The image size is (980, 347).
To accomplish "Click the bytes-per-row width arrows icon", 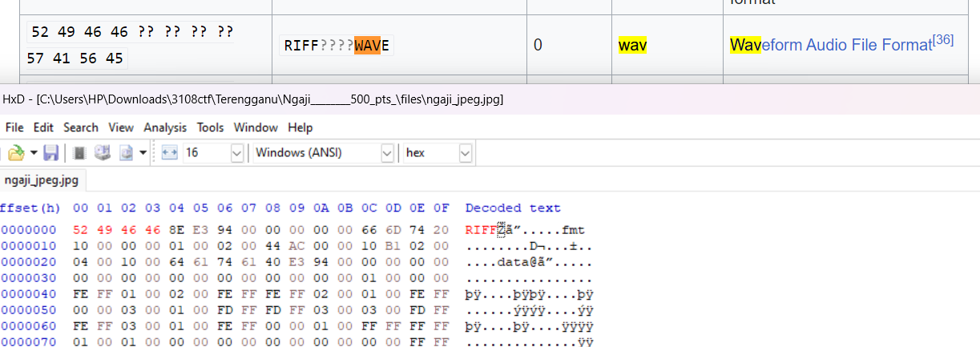I will coord(168,152).
